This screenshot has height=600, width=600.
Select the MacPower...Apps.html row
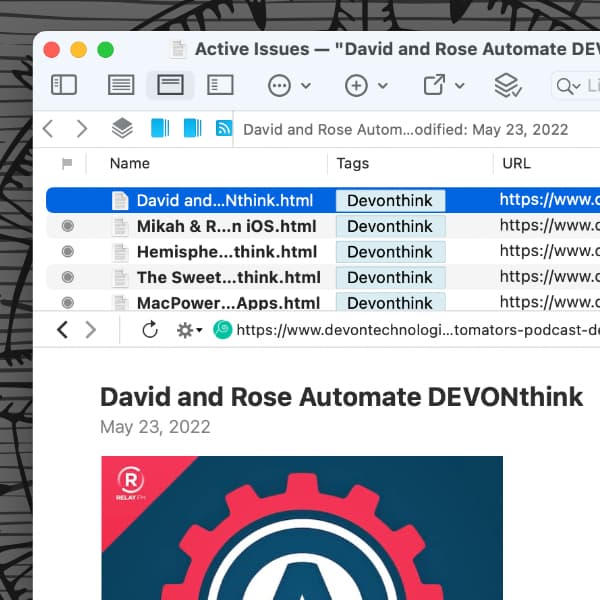[x=323, y=302]
